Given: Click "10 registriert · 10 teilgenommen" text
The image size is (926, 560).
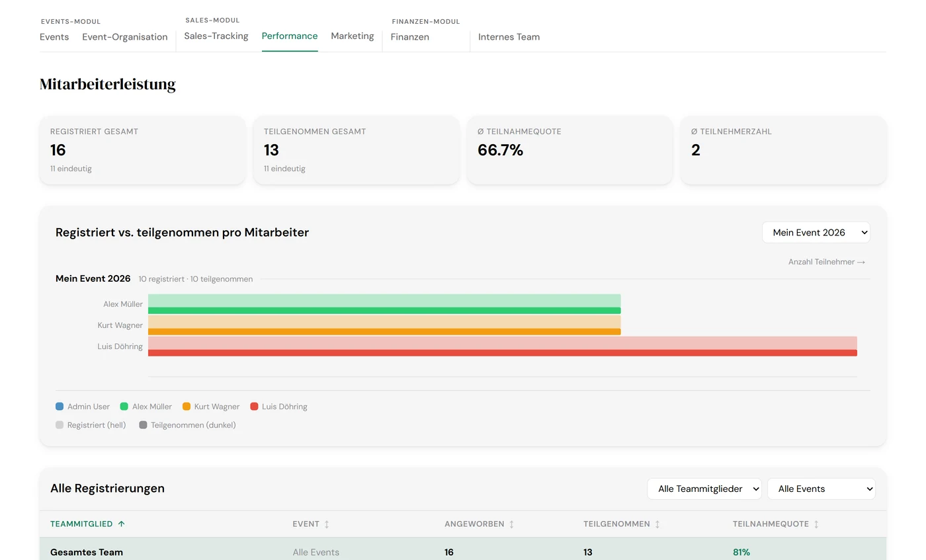Looking at the screenshot, I should pyautogui.click(x=196, y=279).
